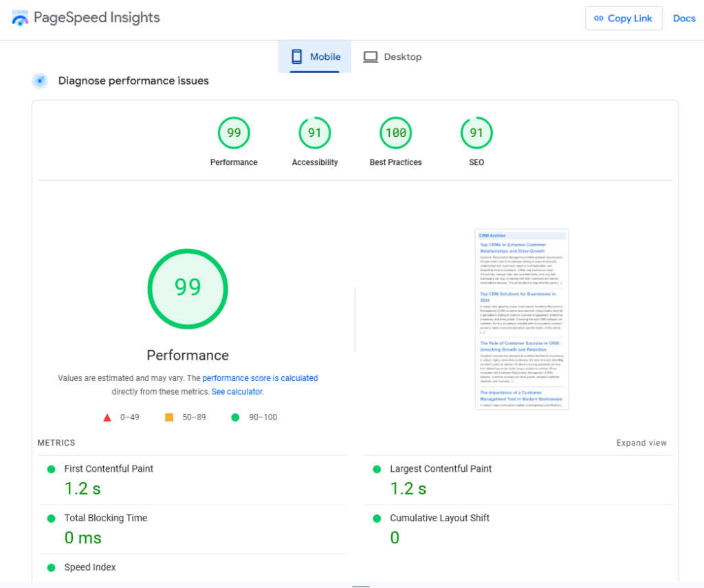Switch to the Mobile tab

(314, 56)
